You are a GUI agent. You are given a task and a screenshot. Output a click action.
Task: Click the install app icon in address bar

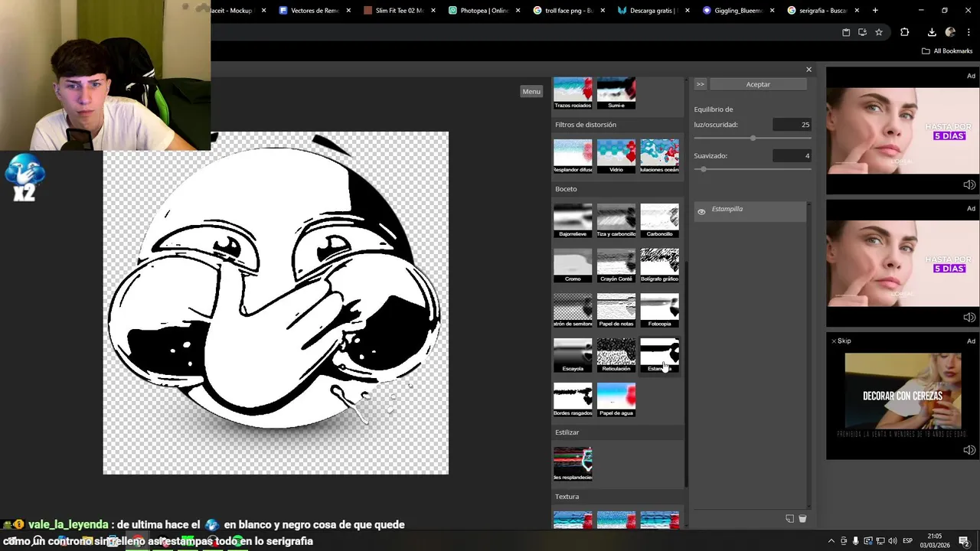coord(862,32)
